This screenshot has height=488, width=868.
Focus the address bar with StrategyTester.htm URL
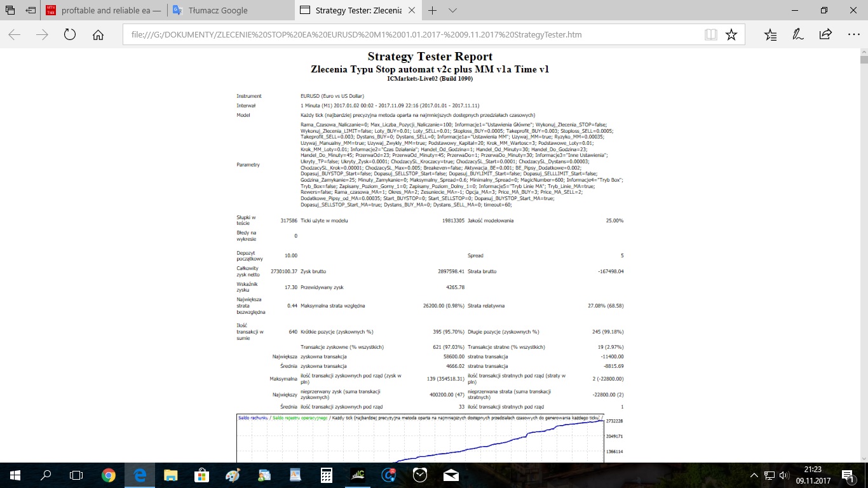click(413, 35)
